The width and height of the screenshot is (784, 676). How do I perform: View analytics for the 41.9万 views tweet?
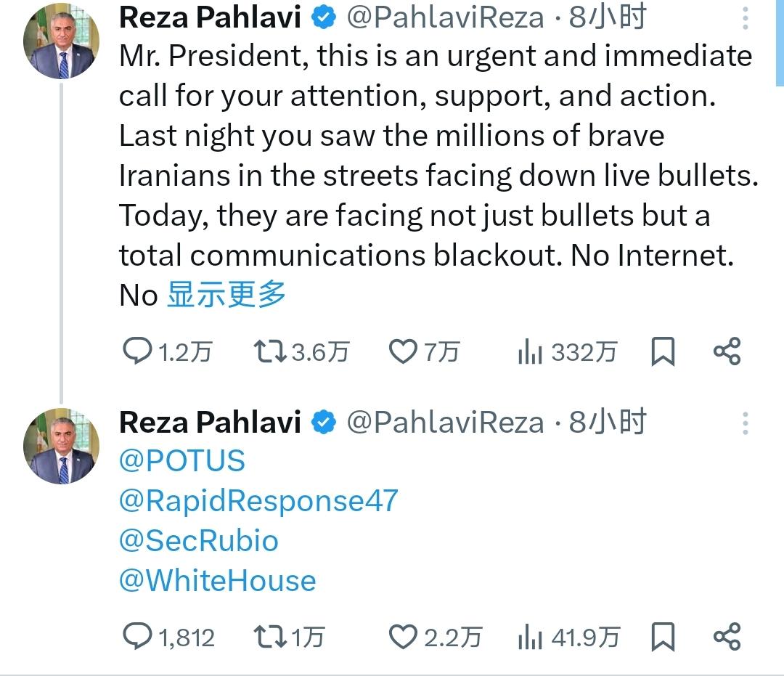[x=530, y=638]
